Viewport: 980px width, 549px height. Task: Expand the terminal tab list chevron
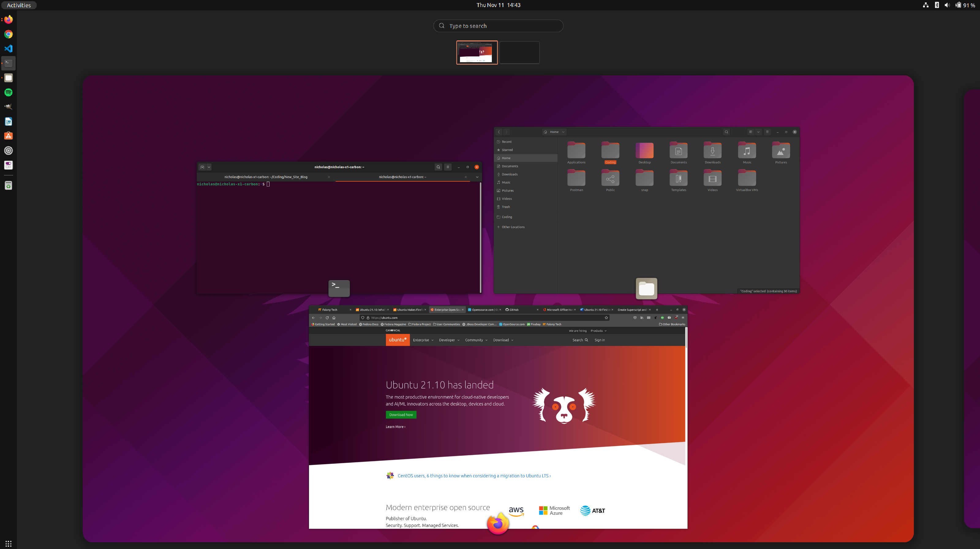click(477, 177)
